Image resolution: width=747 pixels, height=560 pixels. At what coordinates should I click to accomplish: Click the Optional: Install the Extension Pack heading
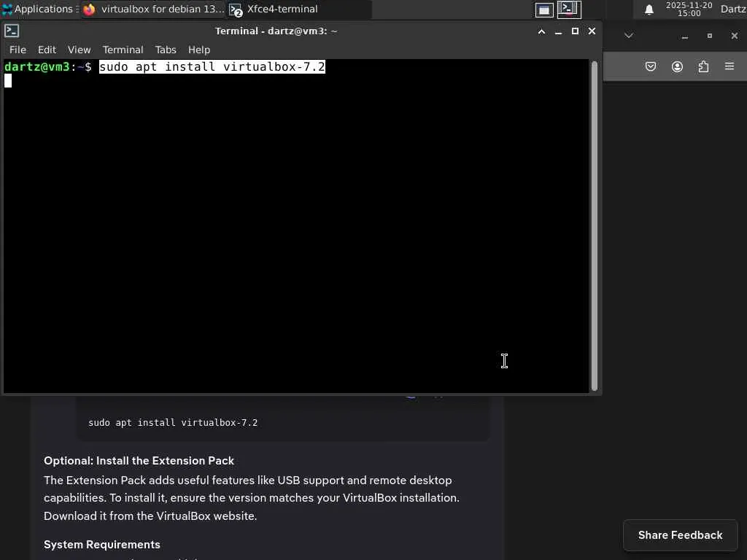pos(139,461)
